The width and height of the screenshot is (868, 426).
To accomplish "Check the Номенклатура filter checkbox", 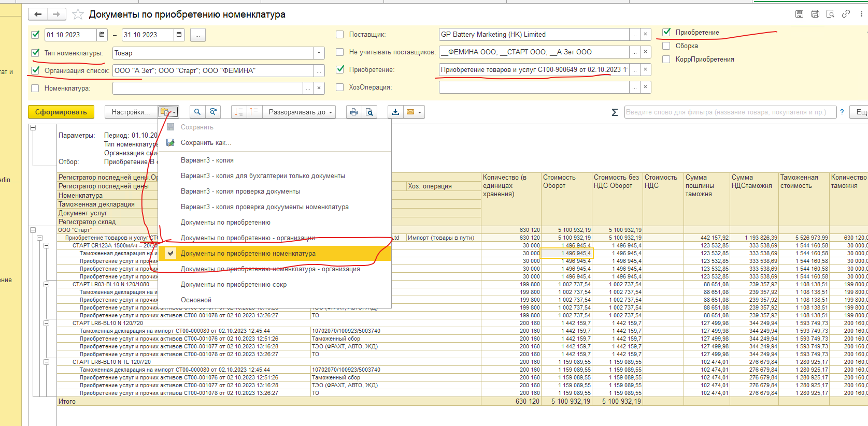I will pos(35,88).
